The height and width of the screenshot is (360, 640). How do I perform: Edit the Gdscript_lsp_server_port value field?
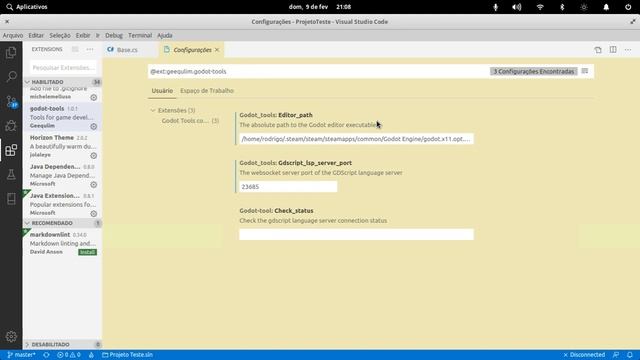(x=288, y=187)
